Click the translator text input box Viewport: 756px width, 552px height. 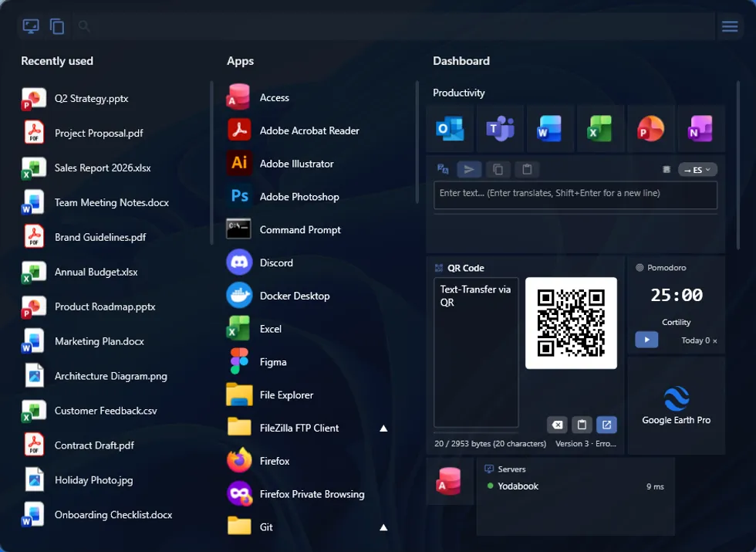pos(575,195)
